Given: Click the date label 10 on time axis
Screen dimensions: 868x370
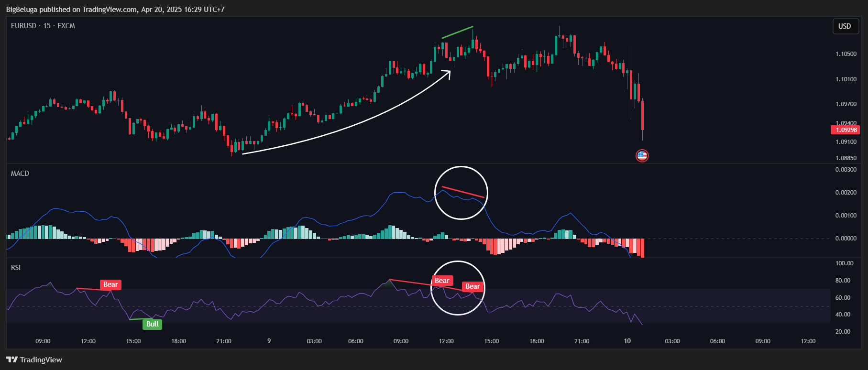Looking at the screenshot, I should (x=627, y=341).
